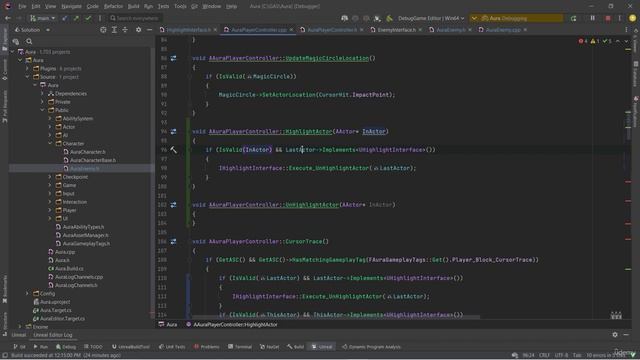The width and height of the screenshot is (640, 360).
Task: Click the gutter navigate icon beside UnHighlightActor definition
Action: [173, 205]
